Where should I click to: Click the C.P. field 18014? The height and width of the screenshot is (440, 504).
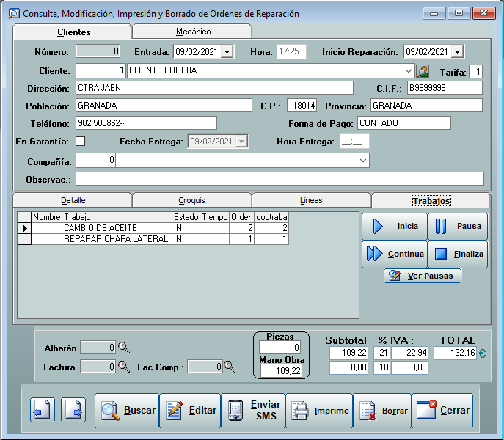[x=302, y=106]
